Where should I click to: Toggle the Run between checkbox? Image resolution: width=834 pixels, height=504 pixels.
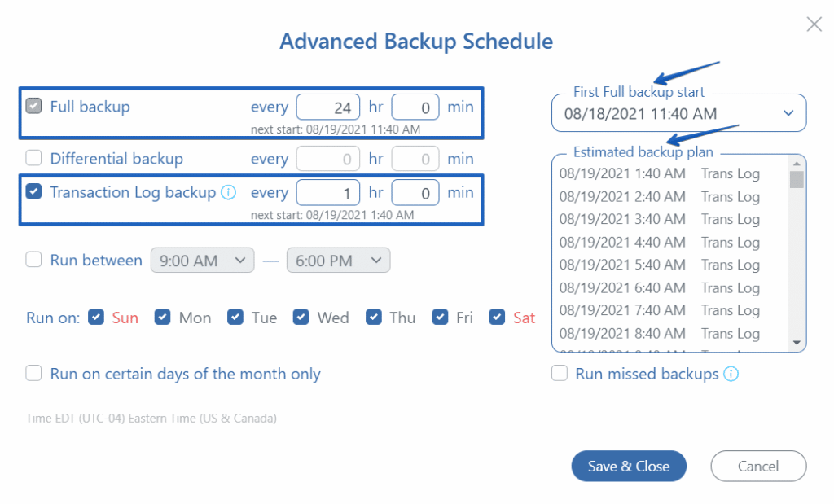[x=33, y=260]
